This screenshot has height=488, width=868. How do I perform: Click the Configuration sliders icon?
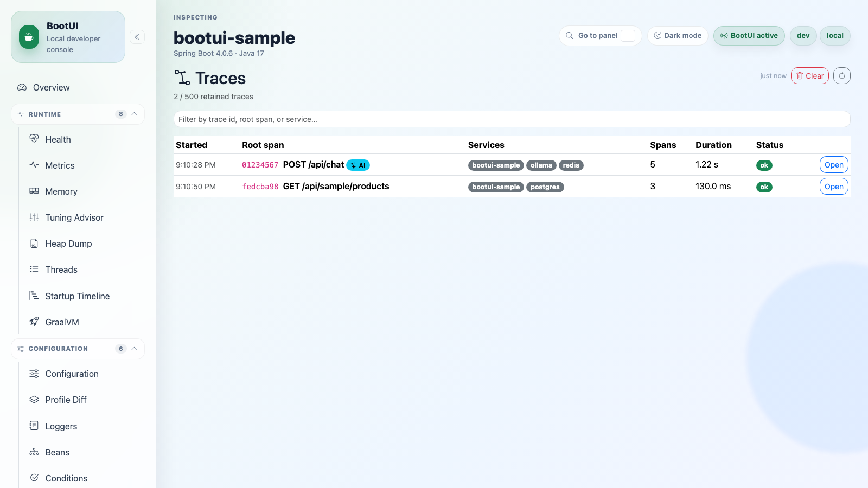click(x=34, y=374)
